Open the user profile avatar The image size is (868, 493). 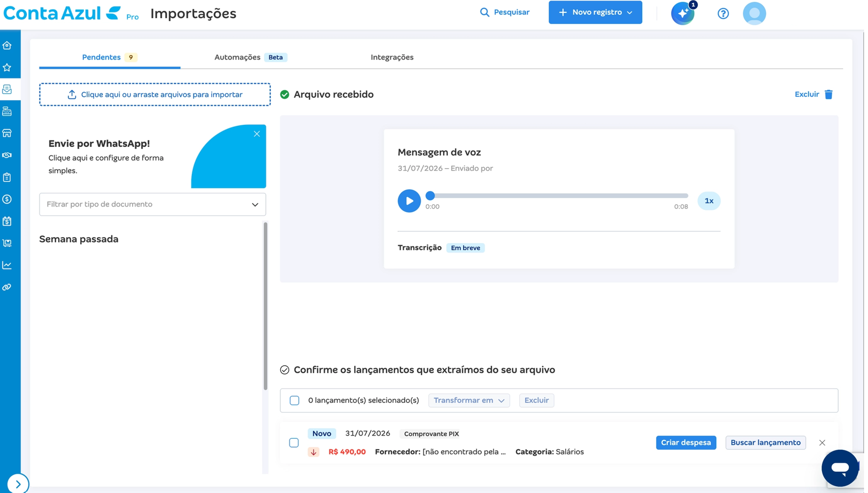[x=755, y=13]
